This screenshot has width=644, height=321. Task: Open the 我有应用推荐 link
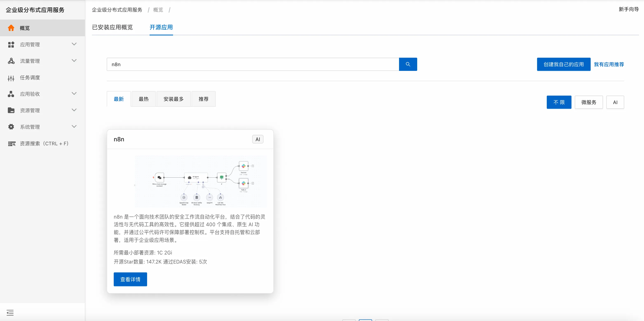609,64
